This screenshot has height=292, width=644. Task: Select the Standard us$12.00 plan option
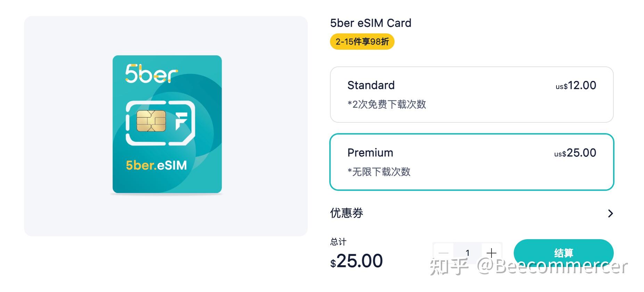[x=471, y=94]
